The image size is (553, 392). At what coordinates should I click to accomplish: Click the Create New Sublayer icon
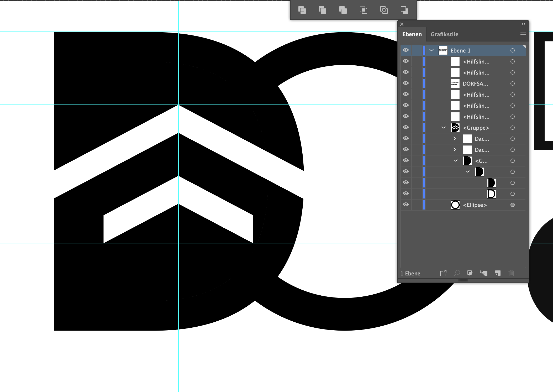click(484, 273)
